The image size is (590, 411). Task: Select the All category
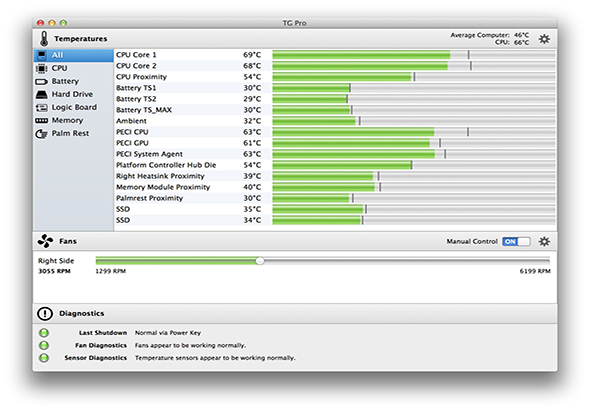(x=74, y=55)
